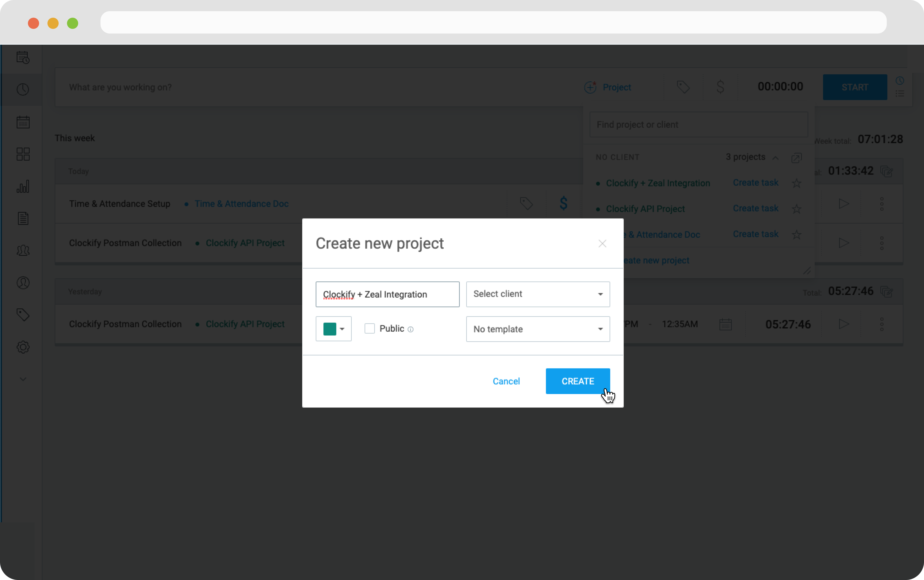The height and width of the screenshot is (580, 924).
Task: Click the Project plus icon
Action: pos(590,87)
